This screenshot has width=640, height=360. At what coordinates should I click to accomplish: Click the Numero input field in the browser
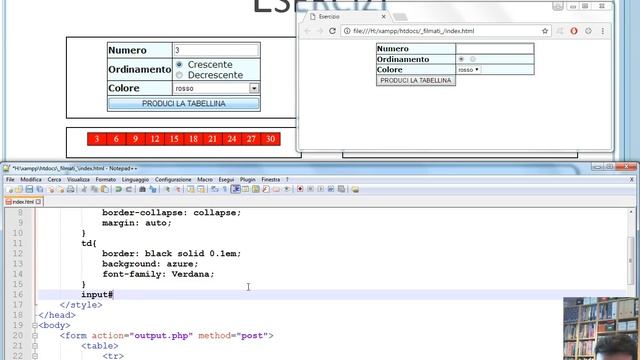point(495,49)
